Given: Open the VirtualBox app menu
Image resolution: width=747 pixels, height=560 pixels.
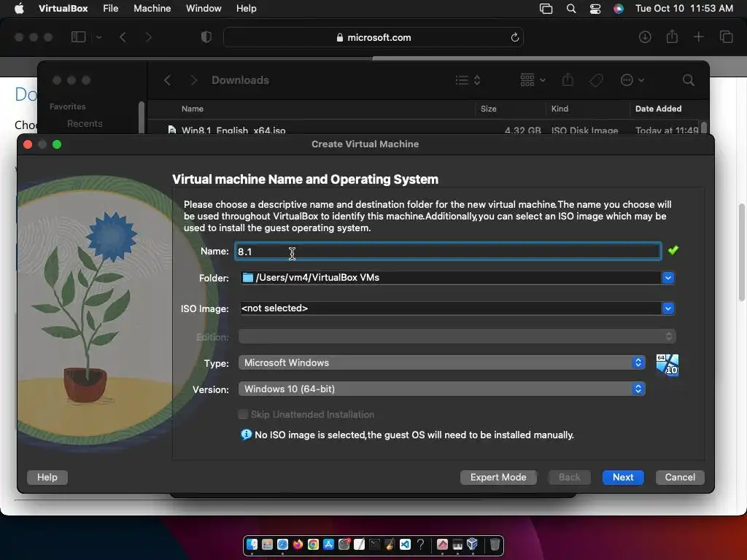Looking at the screenshot, I should coord(63,8).
